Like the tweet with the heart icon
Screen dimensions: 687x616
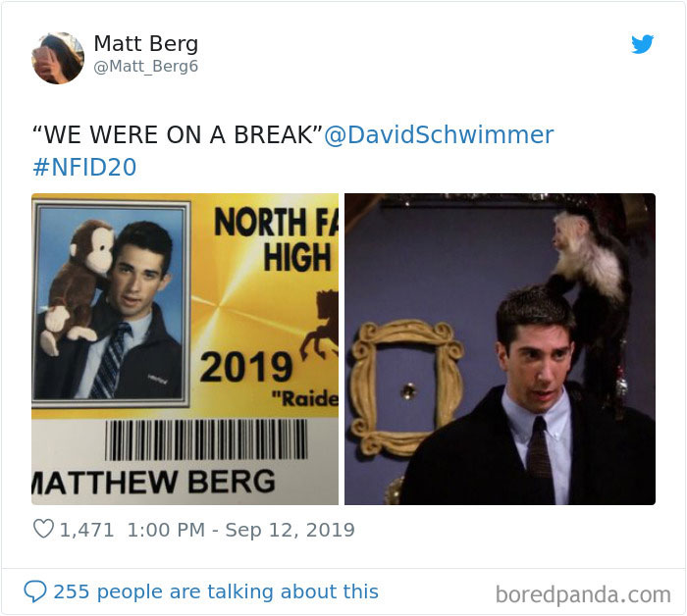point(43,529)
